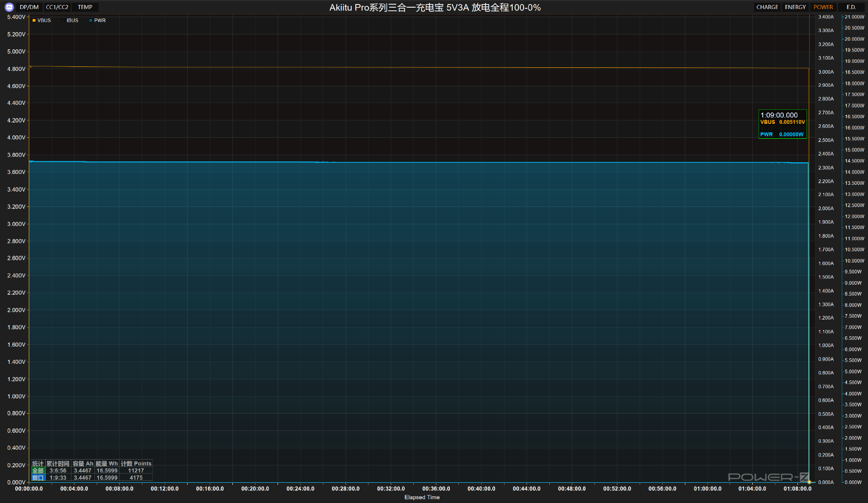Click the 14.500W power axis label
The image size is (868, 503).
(854, 161)
